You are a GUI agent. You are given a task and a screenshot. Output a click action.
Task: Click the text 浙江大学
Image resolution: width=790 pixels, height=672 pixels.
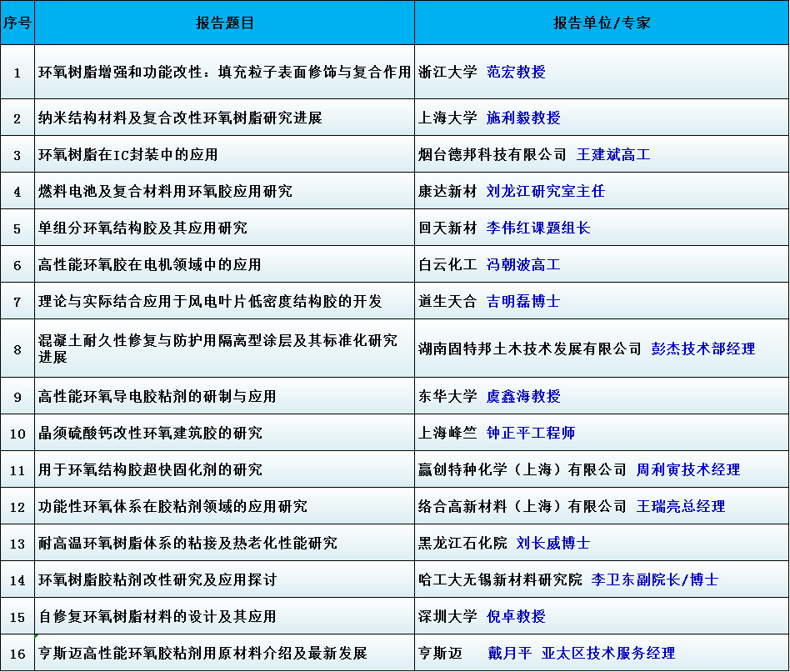click(x=447, y=72)
